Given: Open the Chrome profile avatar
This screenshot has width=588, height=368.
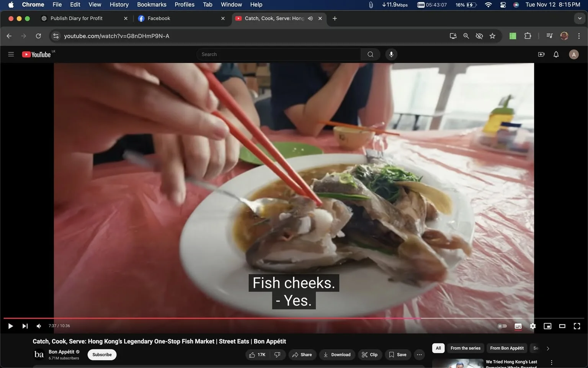Looking at the screenshot, I should click(564, 36).
